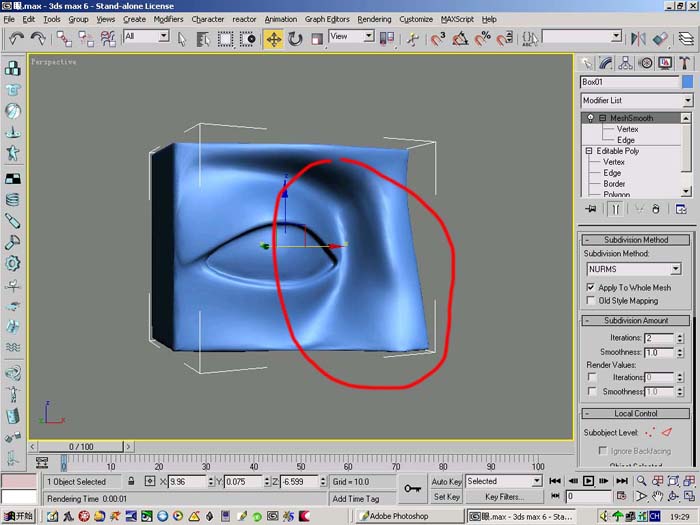Click the Align tool icon

pos(660,39)
